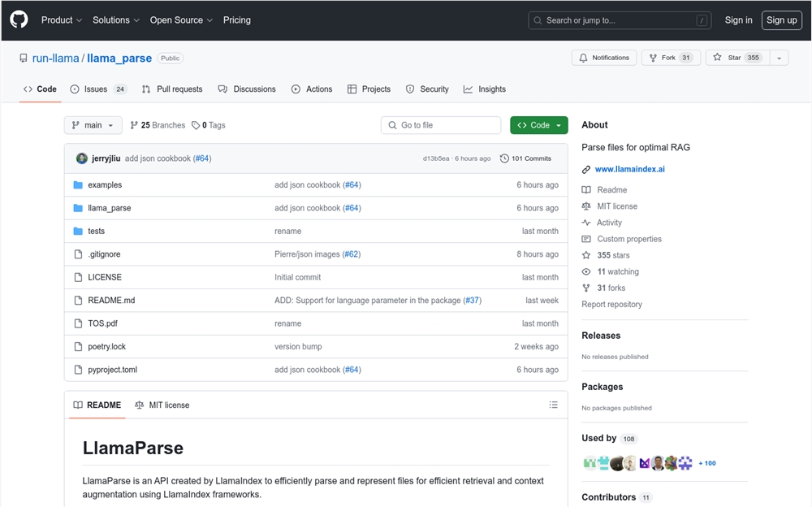
Task: Open the Security tab
Action: 427,89
